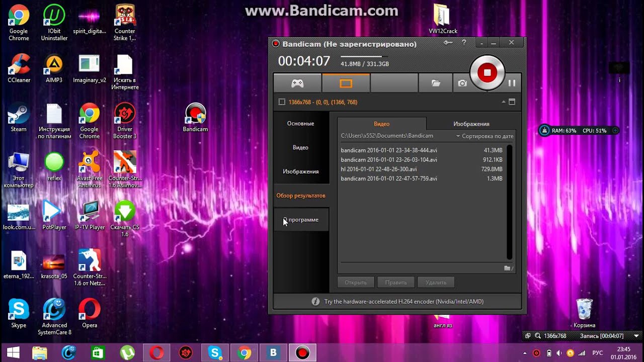Take a screenshot with the camera icon

click(x=462, y=83)
